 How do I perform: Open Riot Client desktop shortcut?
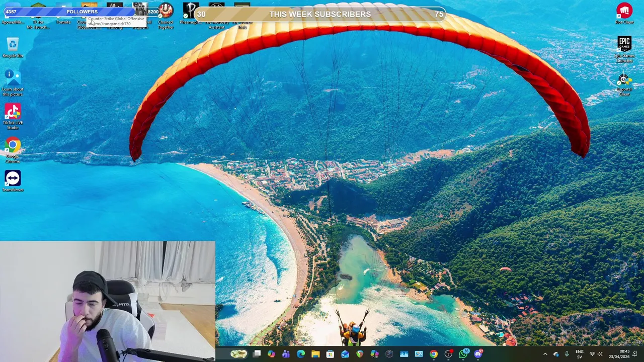tap(624, 14)
